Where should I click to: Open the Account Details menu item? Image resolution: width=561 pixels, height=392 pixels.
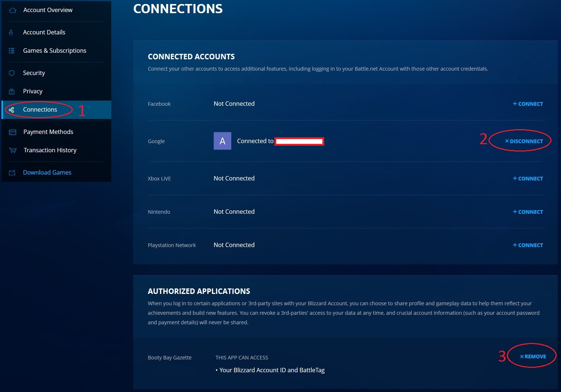point(44,32)
